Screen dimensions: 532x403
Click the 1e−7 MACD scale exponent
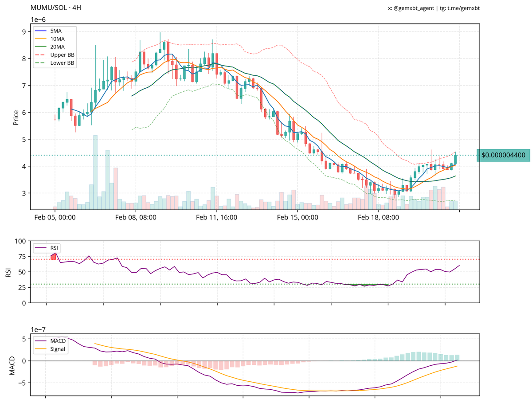click(x=38, y=330)
